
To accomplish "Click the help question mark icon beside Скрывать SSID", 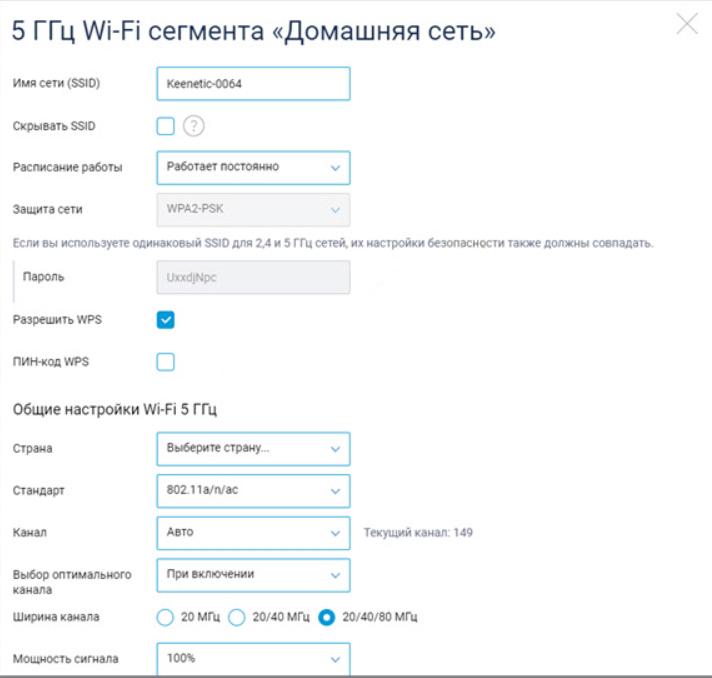I will (x=193, y=126).
